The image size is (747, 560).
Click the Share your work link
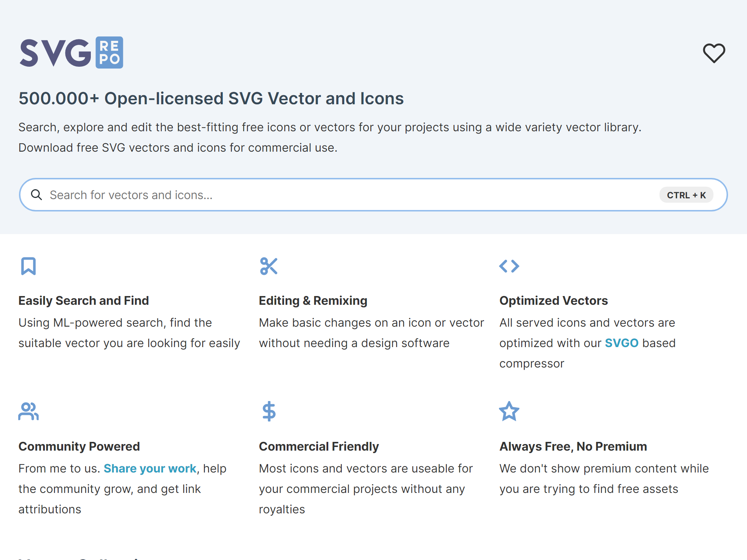(150, 468)
